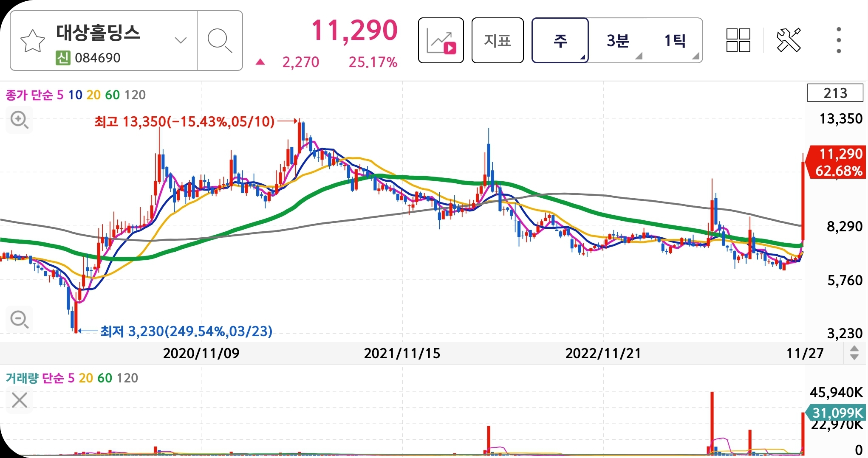The image size is (868, 458).
Task: Open the three-dot more menu
Action: click(839, 40)
